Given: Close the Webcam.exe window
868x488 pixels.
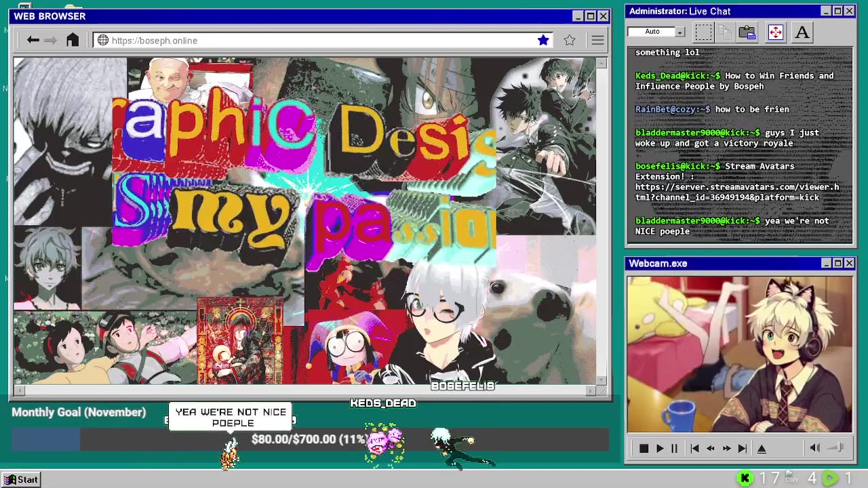Looking at the screenshot, I should click(850, 263).
